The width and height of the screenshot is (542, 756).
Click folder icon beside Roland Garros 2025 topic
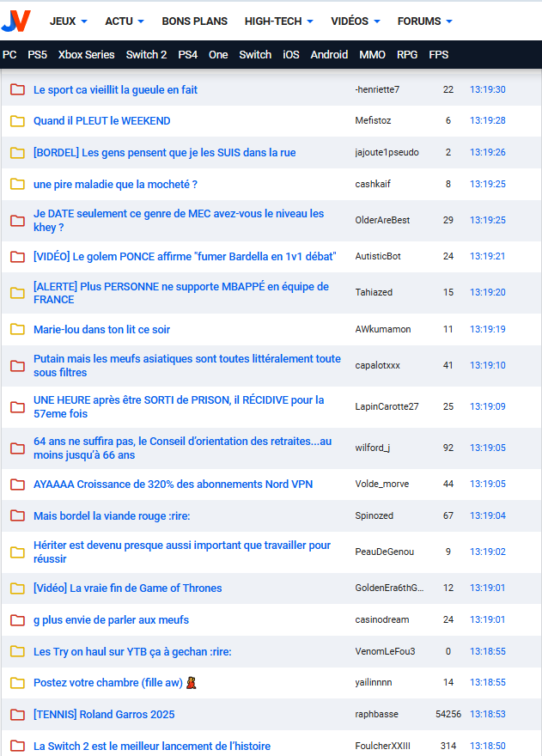17,714
